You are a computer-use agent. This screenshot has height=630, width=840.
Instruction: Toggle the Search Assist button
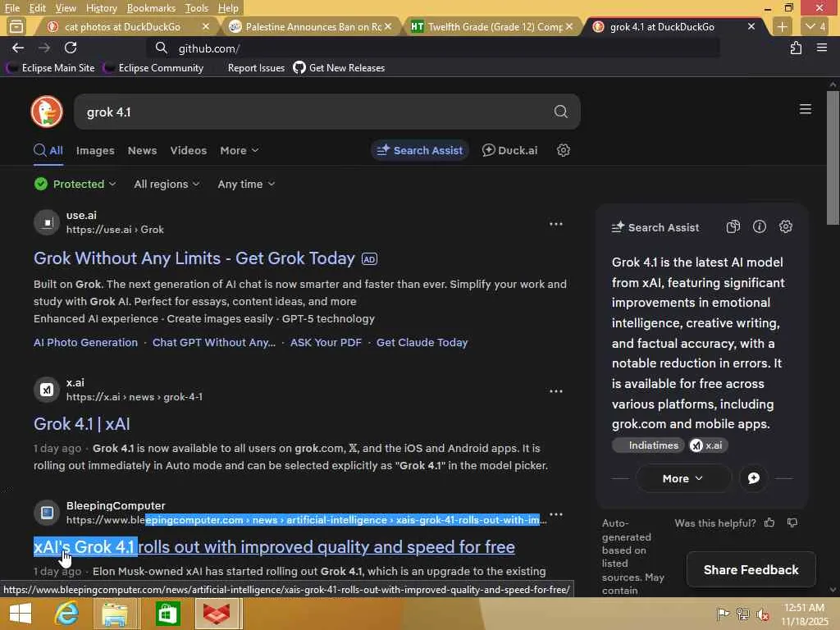pos(420,151)
